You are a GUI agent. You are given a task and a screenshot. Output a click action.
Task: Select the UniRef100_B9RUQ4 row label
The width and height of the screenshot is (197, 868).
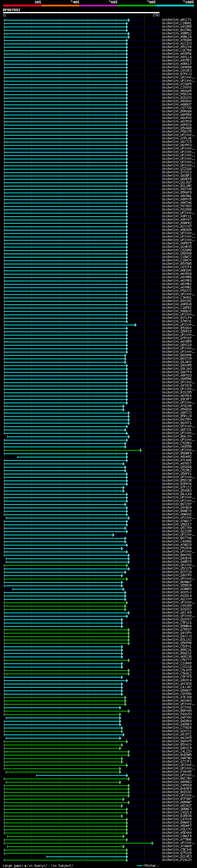tap(177, 111)
